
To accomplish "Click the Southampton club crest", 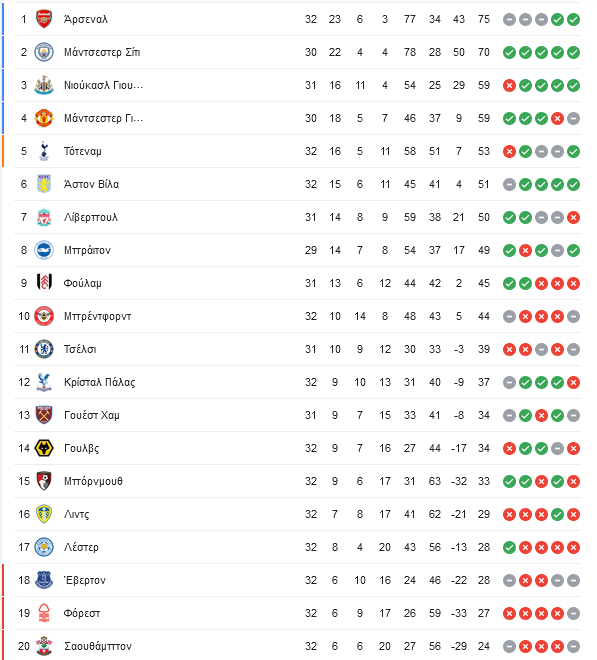I will tap(44, 646).
